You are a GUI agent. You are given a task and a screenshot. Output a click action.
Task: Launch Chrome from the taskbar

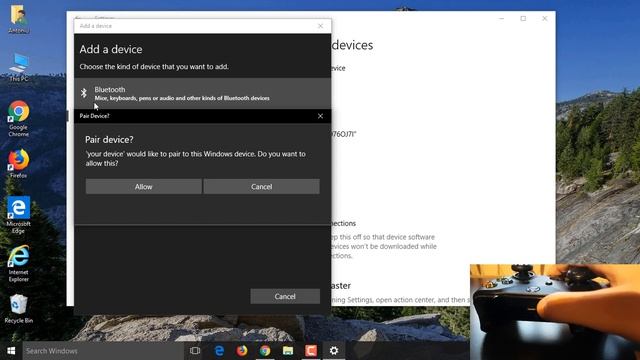(265, 351)
